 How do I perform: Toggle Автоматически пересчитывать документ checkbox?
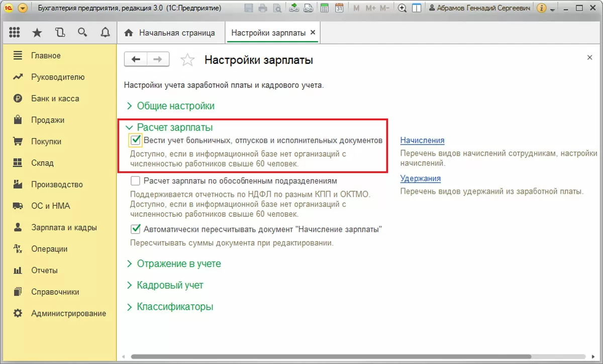coord(135,229)
